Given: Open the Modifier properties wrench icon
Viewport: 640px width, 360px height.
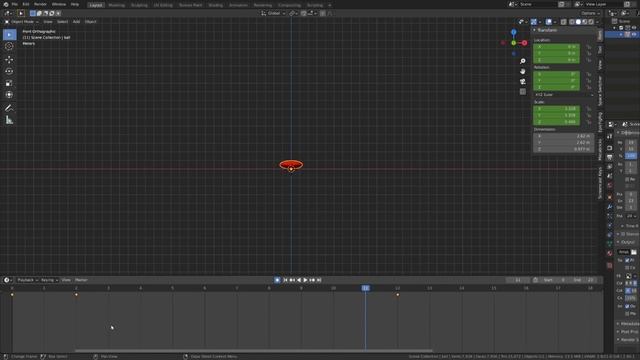Looking at the screenshot, I should (x=610, y=207).
